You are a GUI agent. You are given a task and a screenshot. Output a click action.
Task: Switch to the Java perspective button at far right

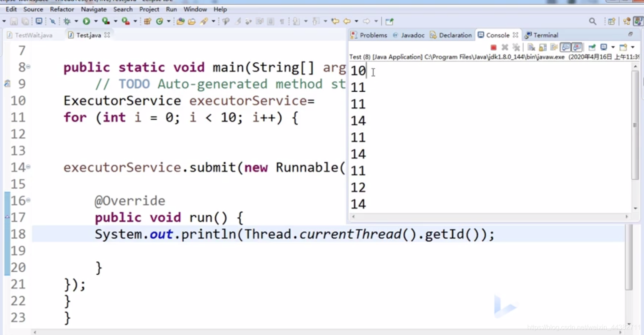coord(638,21)
